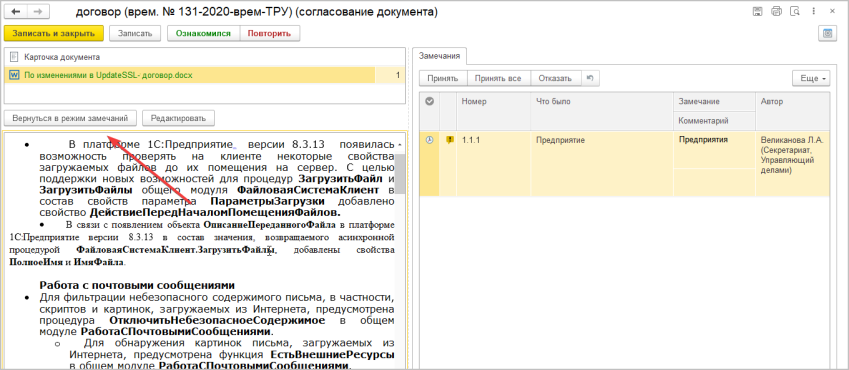Click the green Ознакомился button

point(203,34)
